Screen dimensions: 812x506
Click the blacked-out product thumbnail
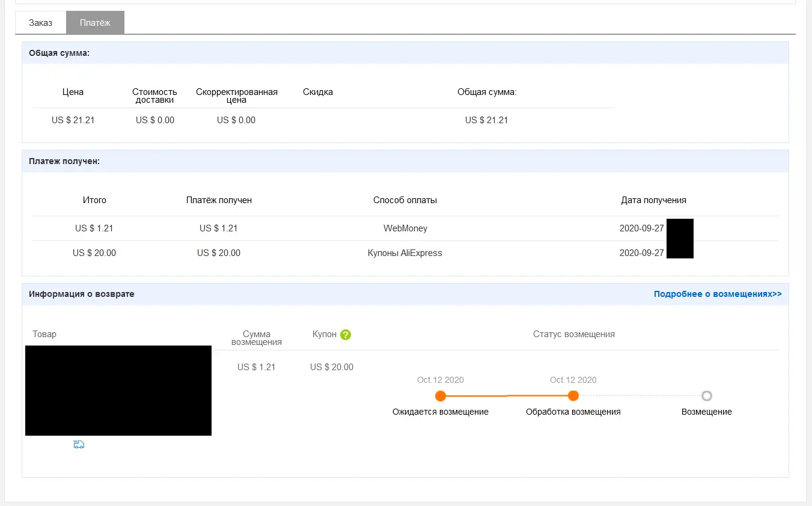(118, 391)
